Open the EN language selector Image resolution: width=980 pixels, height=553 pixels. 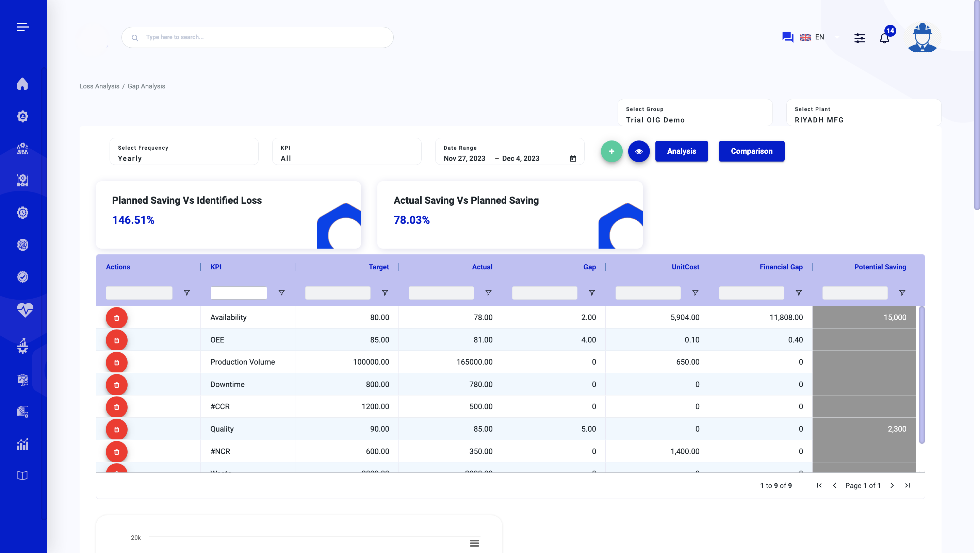pyautogui.click(x=820, y=37)
